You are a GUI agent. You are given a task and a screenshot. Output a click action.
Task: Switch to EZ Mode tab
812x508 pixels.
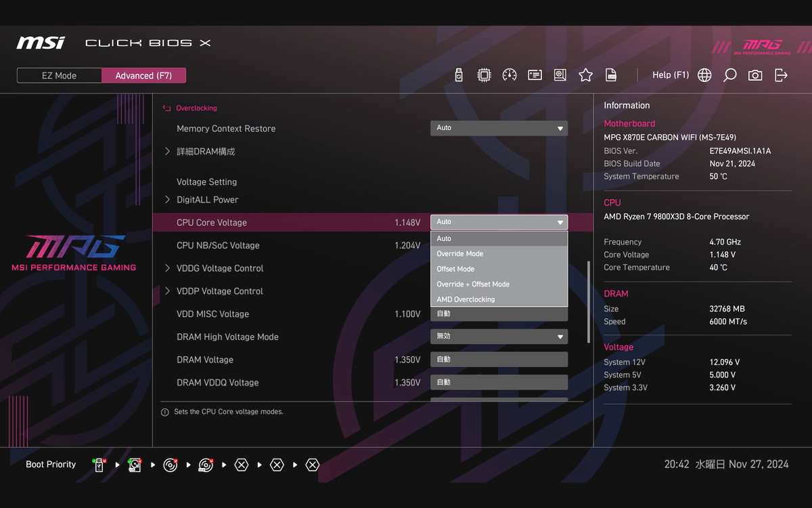[60, 76]
